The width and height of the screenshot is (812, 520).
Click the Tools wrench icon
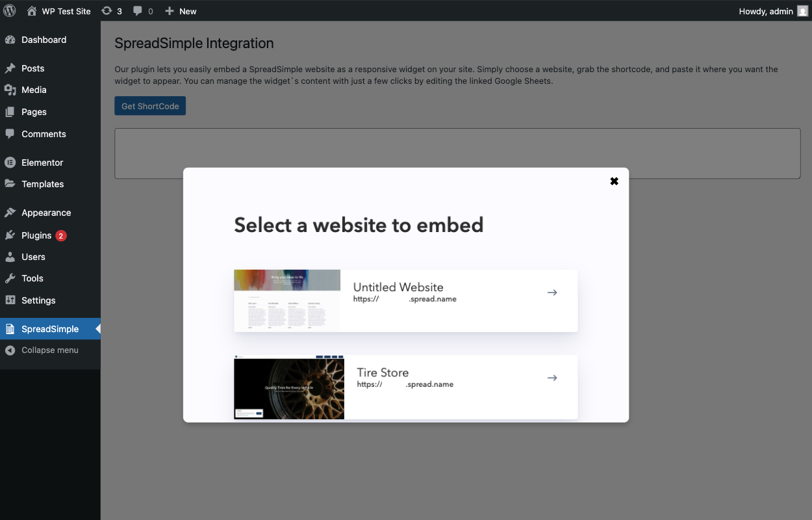(10, 278)
